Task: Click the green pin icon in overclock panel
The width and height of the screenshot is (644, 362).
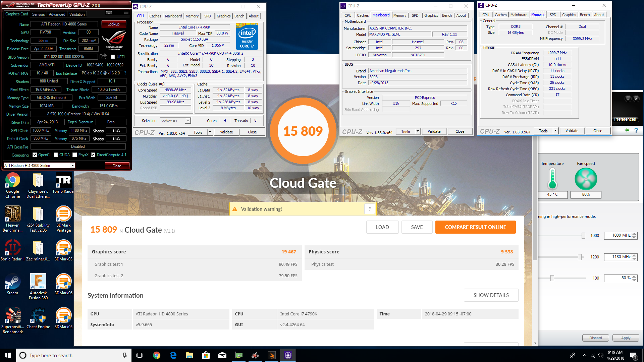Action: 627,130
